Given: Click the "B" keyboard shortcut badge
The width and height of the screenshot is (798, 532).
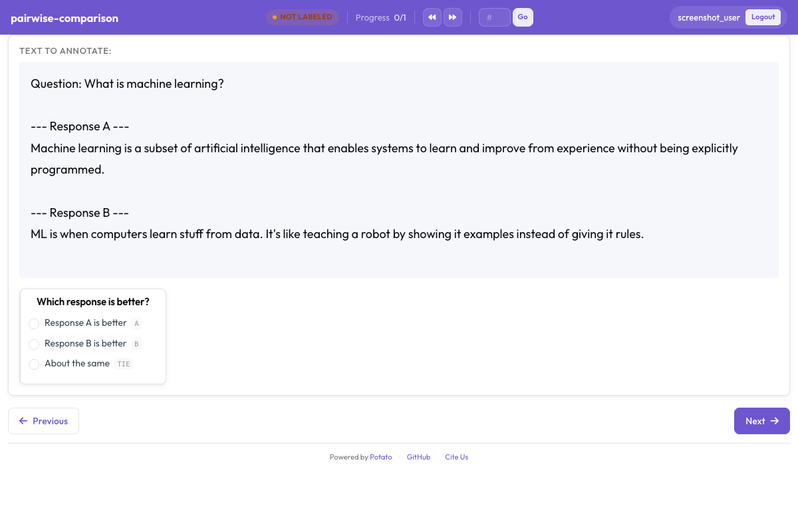Looking at the screenshot, I should coord(137,344).
